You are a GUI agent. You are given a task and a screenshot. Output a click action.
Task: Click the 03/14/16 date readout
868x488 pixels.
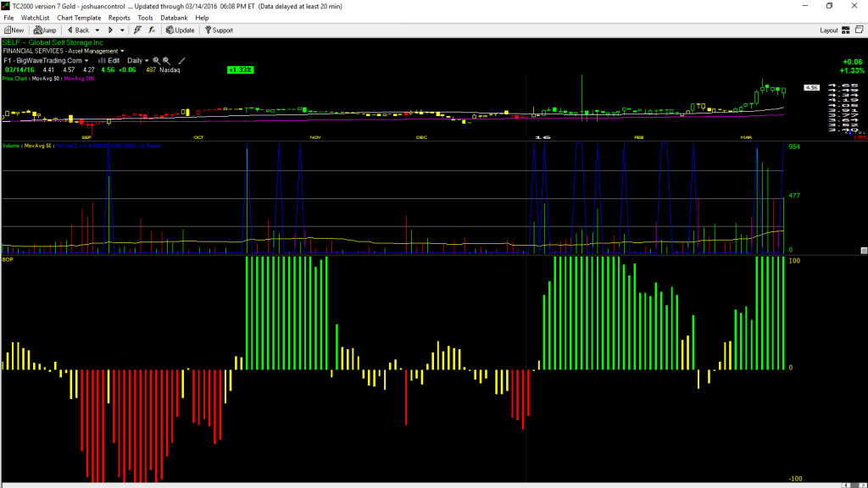pos(20,70)
